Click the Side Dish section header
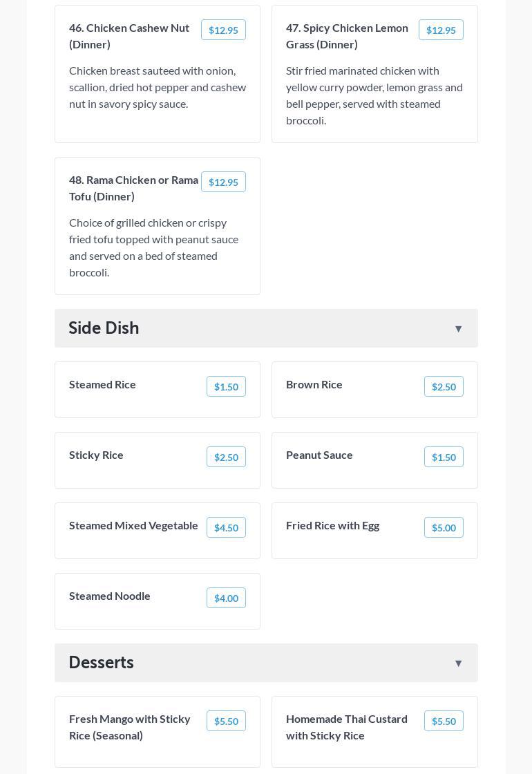 pyautogui.click(x=104, y=328)
